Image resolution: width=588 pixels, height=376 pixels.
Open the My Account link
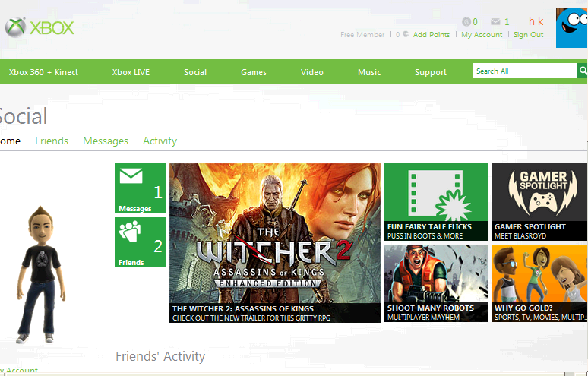click(x=482, y=34)
